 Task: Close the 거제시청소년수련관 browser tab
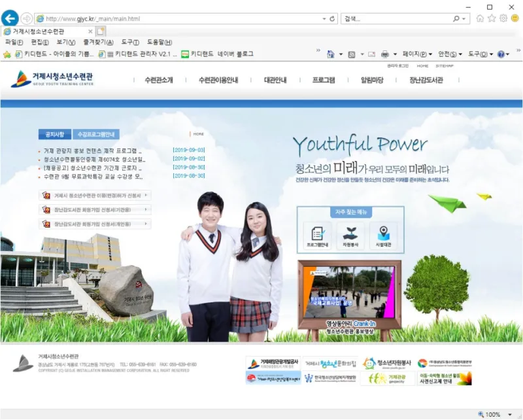pos(90,31)
